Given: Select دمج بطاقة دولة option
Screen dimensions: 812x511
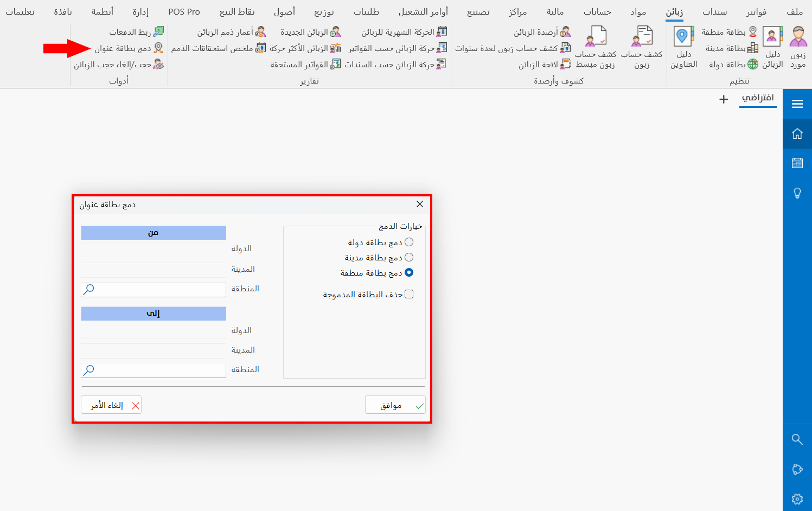Looking at the screenshot, I should click(410, 241).
